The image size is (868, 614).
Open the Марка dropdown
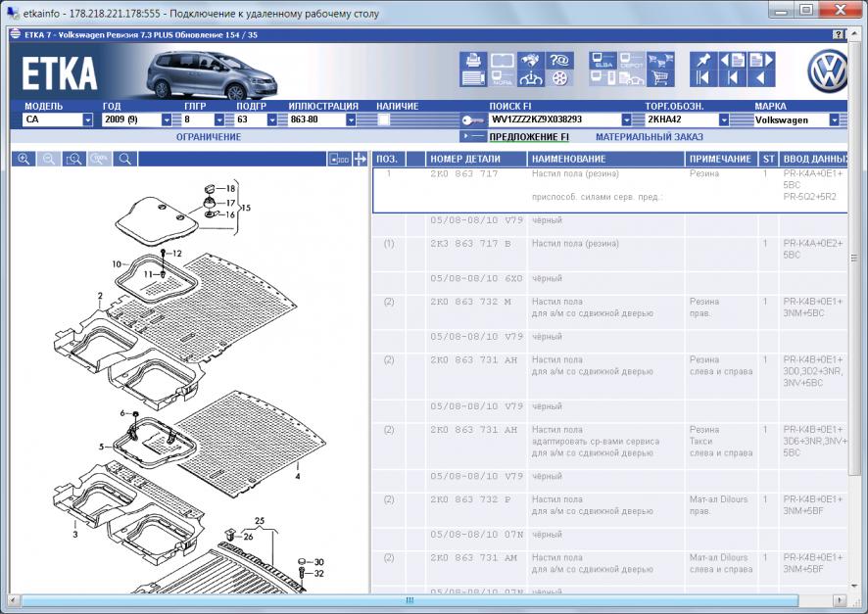tap(834, 119)
